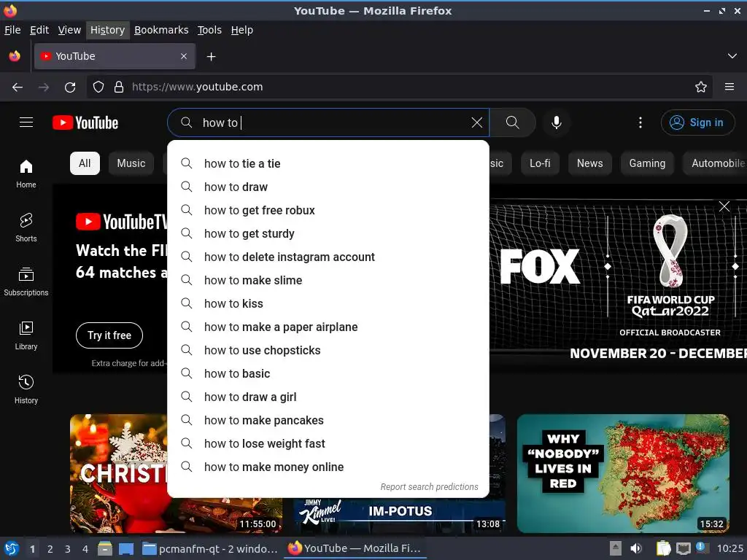This screenshot has width=747, height=560.
Task: Select the News filter chip
Action: pos(589,163)
